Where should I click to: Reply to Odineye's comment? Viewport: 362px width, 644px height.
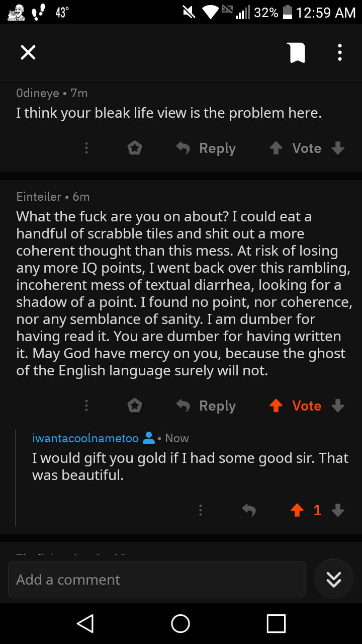pyautogui.click(x=206, y=148)
